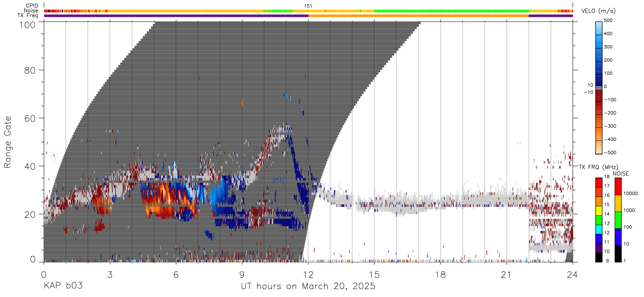Click x-axis tick label 18
Image resolution: width=644 pixels, height=297 pixels.
pyautogui.click(x=441, y=274)
